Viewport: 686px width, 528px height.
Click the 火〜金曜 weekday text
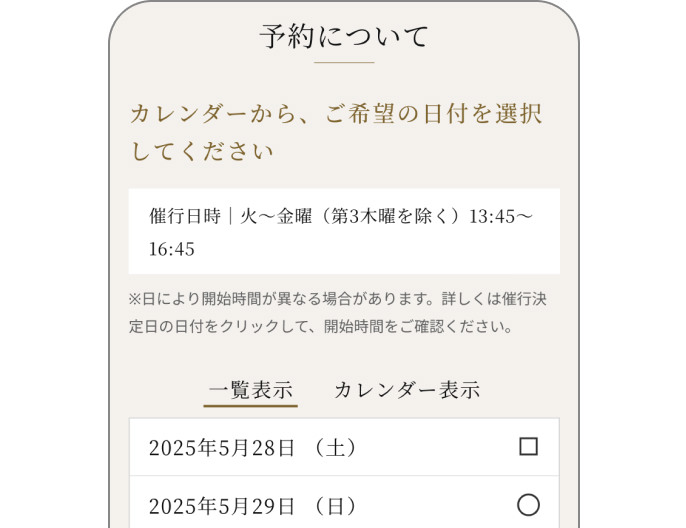[x=269, y=217]
